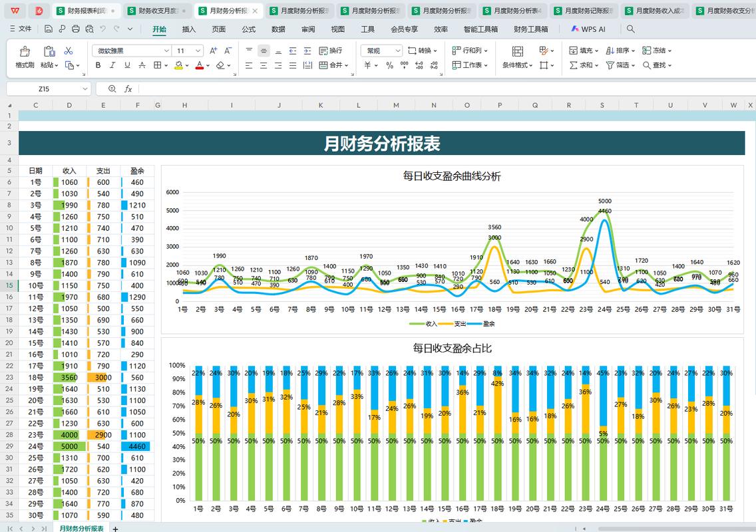This screenshot has width=756, height=532.
Task: Toggle Underline formatting
Action: [x=127, y=65]
